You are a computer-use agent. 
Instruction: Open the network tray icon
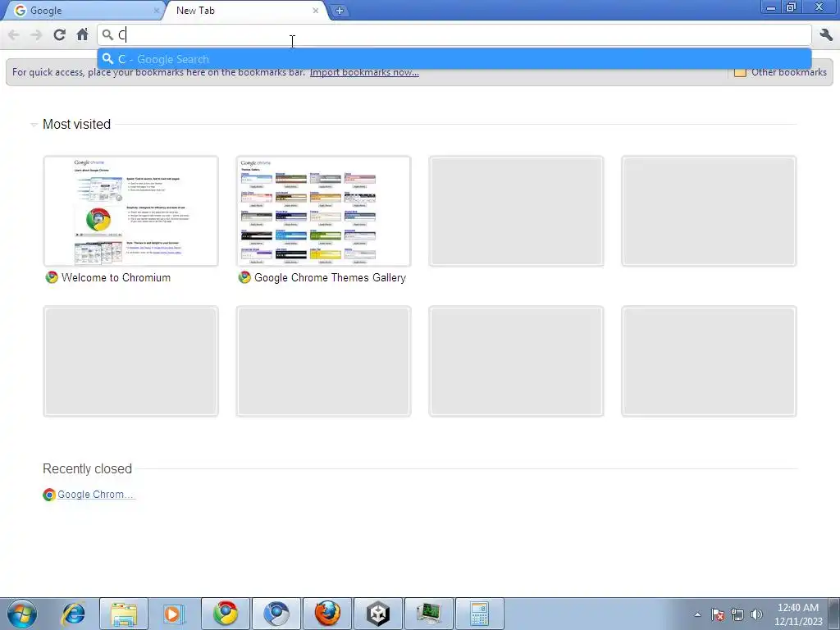737,614
